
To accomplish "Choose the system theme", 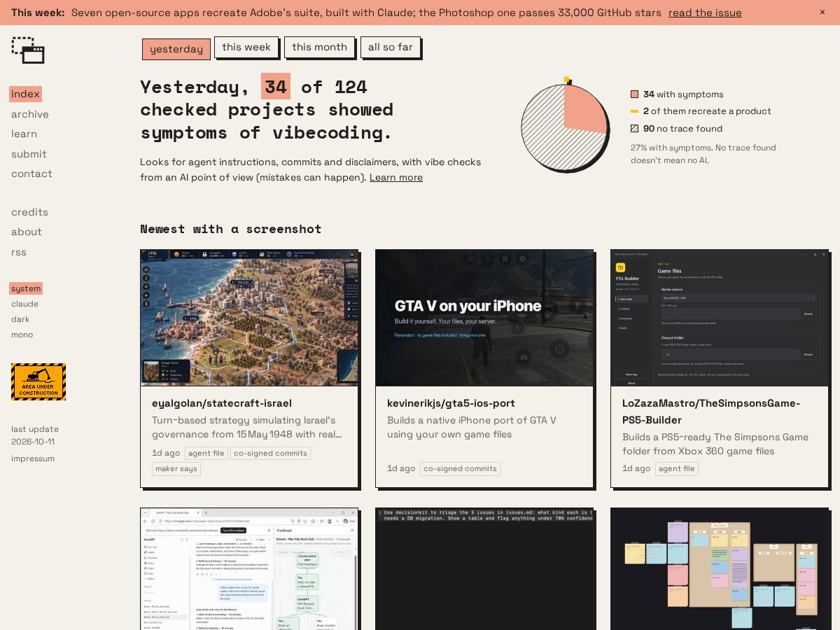I will (x=26, y=288).
